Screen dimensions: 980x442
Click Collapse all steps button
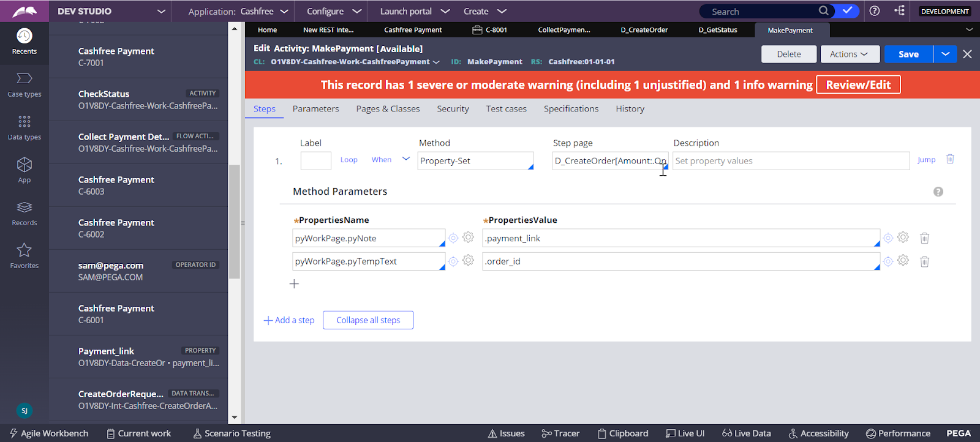point(368,320)
